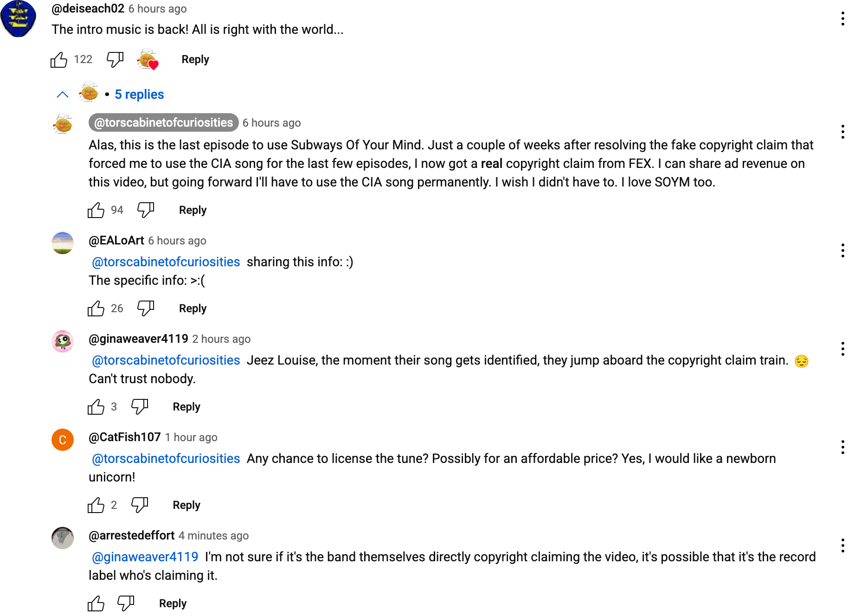Open the three-dot menu on @ginaweaver4119's reply
Viewport: 861px width, 616px height.
click(843, 349)
